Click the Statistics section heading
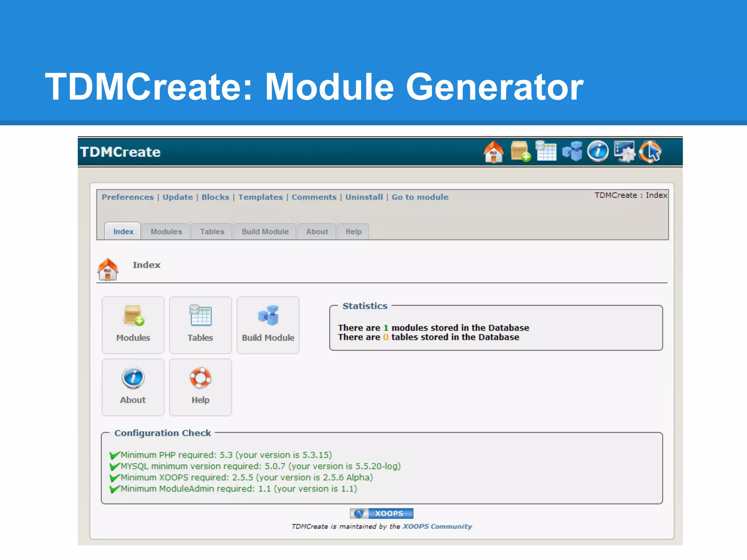 (365, 306)
